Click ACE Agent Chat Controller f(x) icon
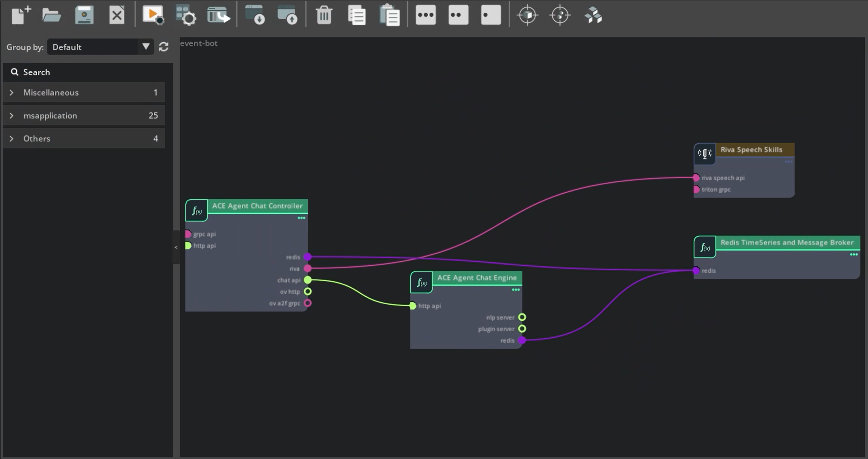This screenshot has width=868, height=459. tap(196, 211)
